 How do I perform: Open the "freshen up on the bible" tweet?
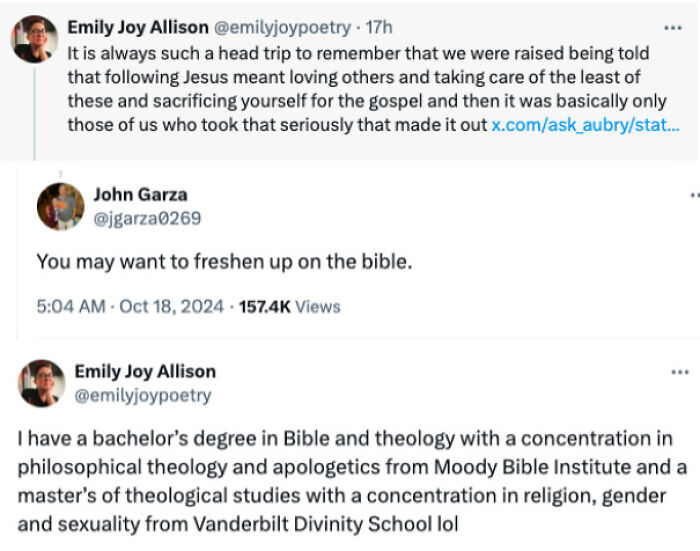pyautogui.click(x=224, y=261)
